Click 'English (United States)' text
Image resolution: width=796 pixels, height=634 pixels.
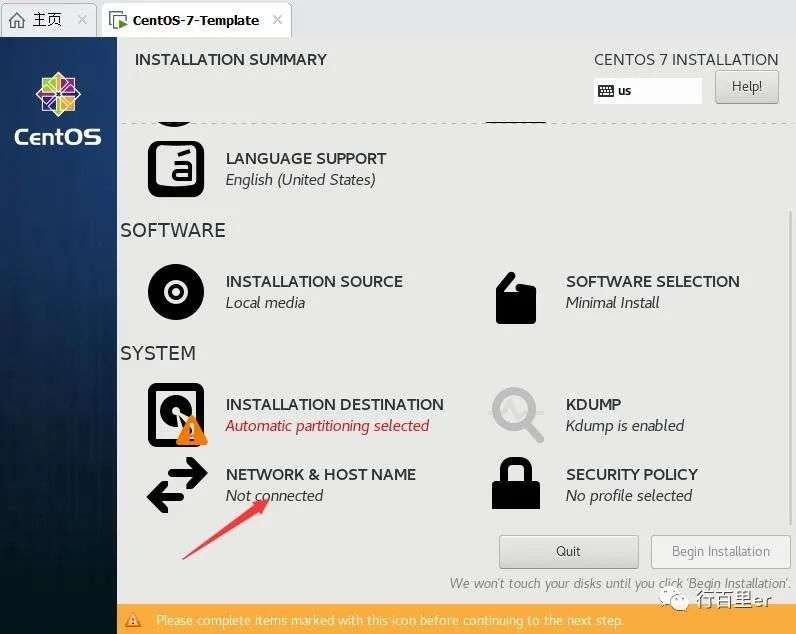click(301, 180)
